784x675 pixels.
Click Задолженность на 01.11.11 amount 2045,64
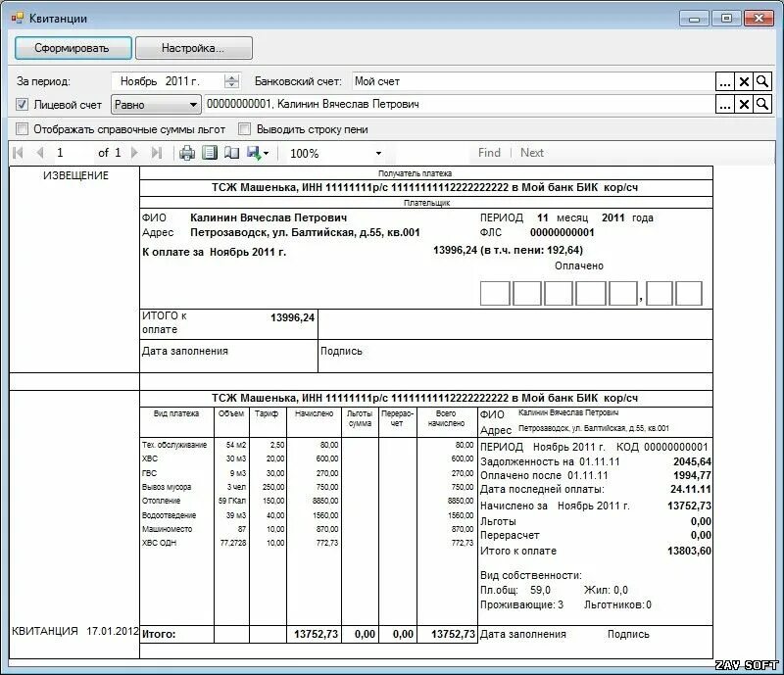coord(692,461)
